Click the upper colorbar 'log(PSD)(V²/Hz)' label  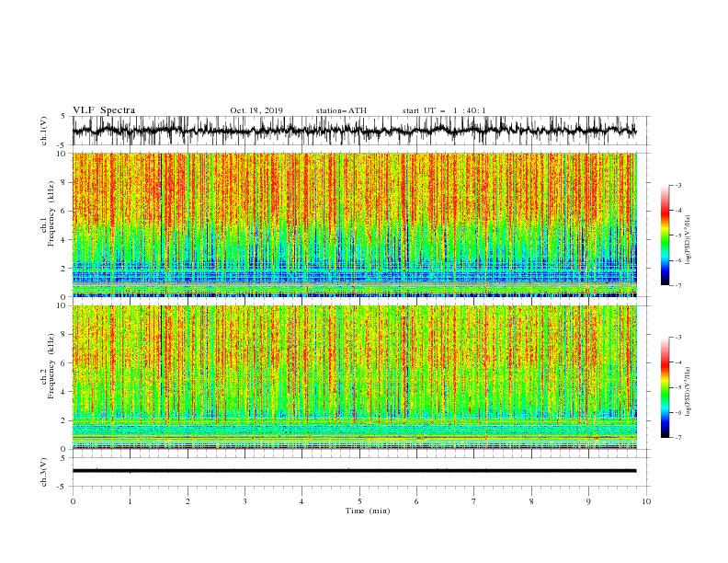(688, 240)
